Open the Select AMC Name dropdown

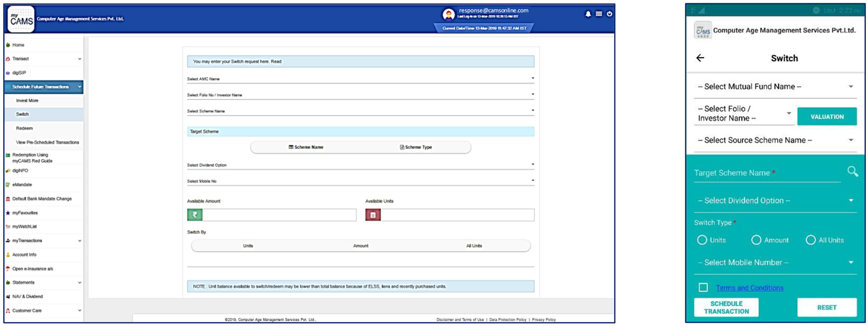pos(360,79)
